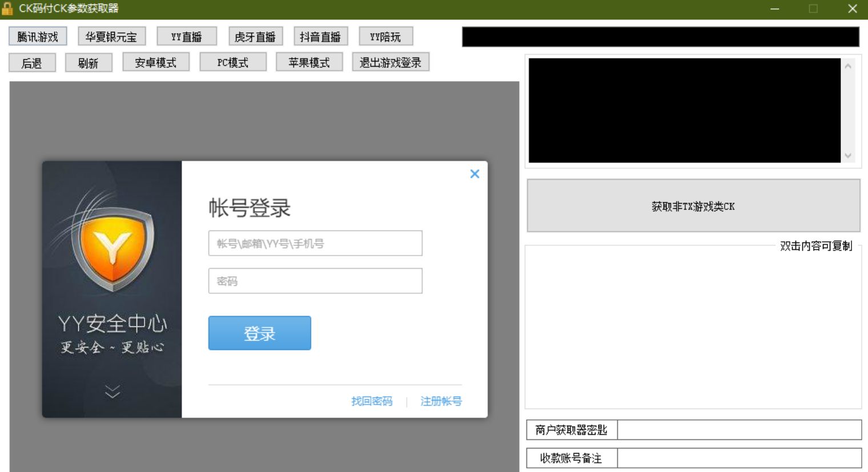
Task: Click the 后退 back button
Action: (x=31, y=62)
